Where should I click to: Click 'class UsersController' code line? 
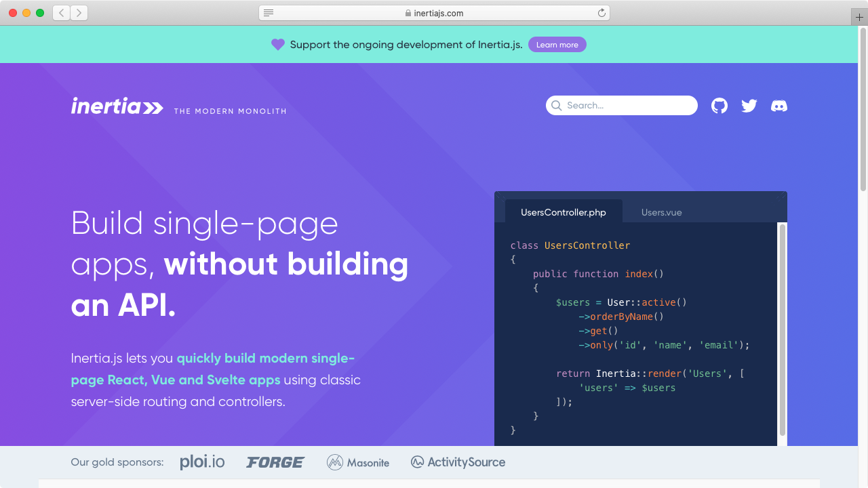(x=570, y=245)
